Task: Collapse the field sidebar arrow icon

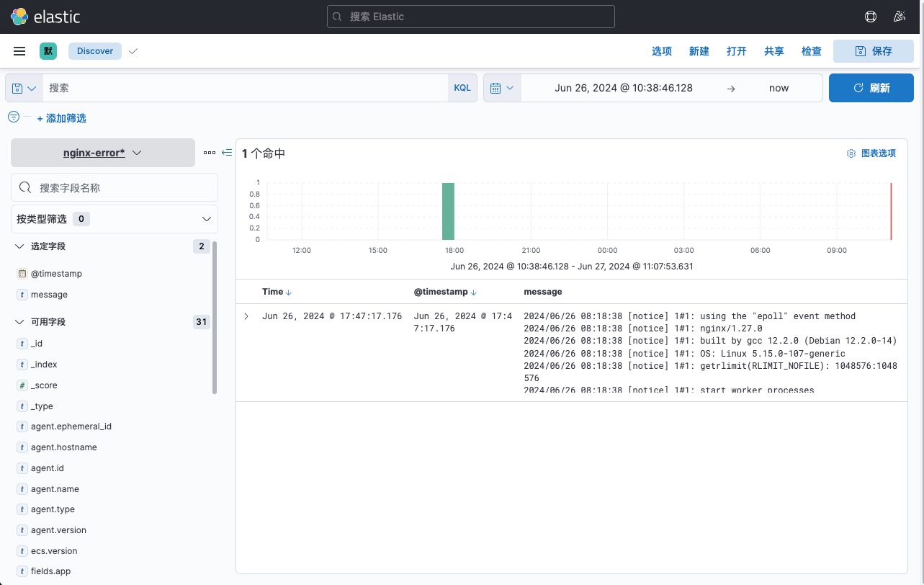Action: (227, 153)
